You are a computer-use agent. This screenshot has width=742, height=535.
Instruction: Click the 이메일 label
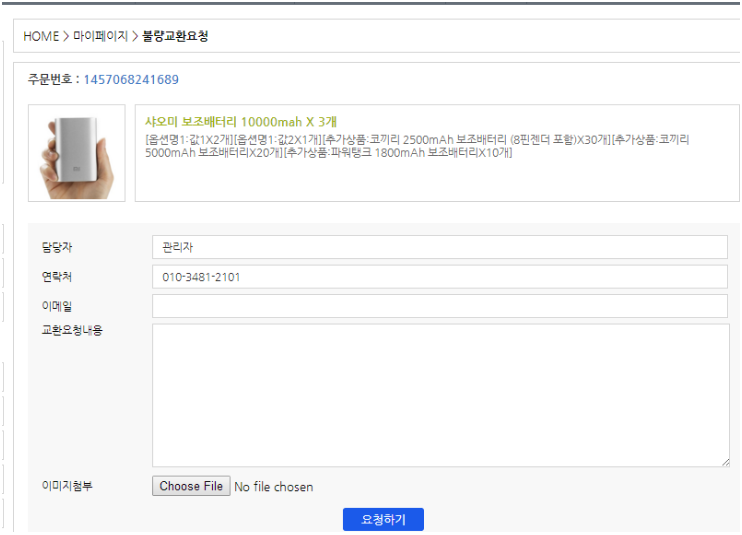(x=57, y=306)
